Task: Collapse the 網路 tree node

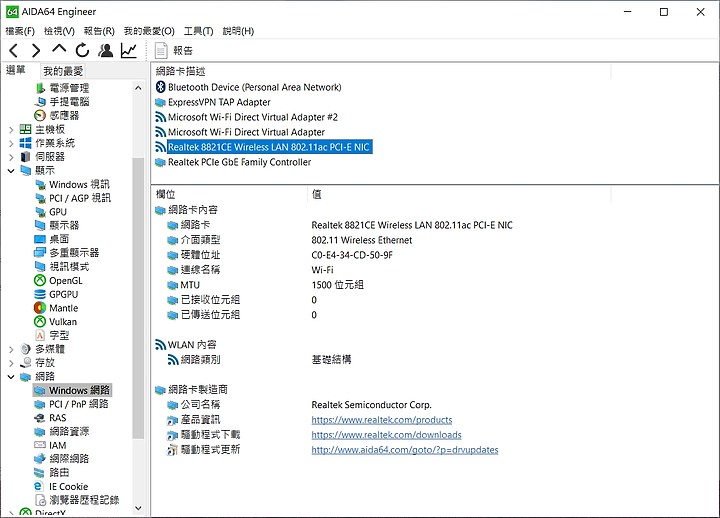Action: [x=11, y=377]
